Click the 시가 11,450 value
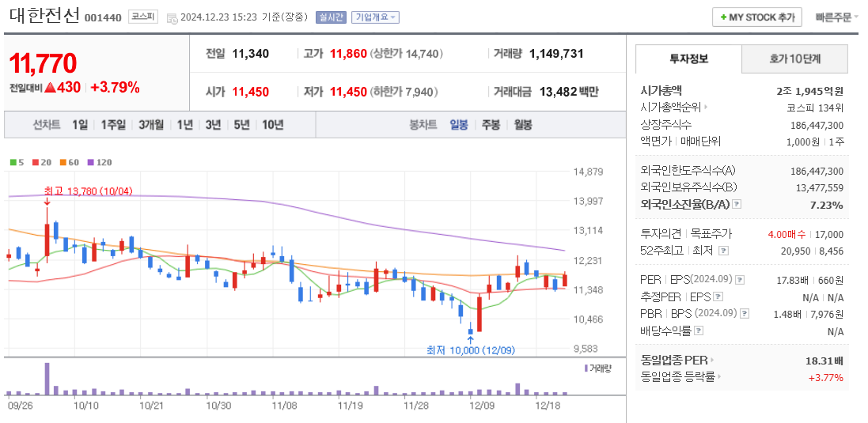Screen dimensions: 868x423 click(250, 93)
